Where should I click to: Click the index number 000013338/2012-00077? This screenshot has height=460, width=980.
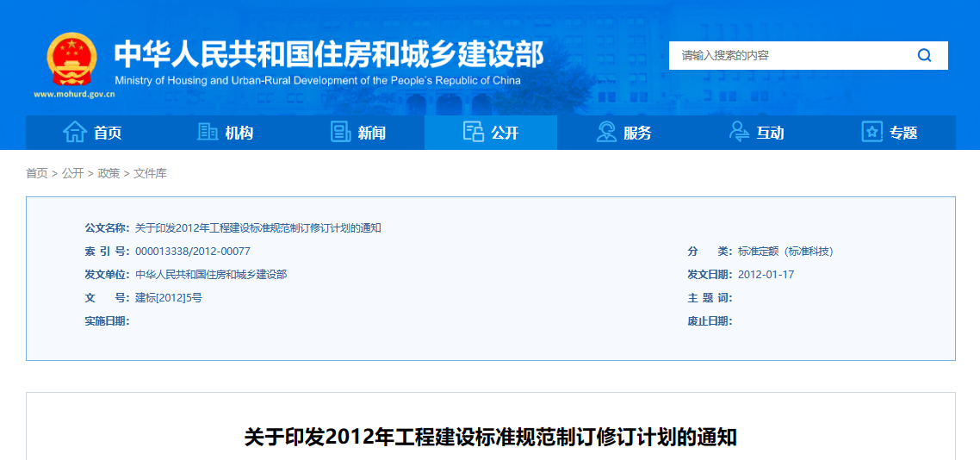pos(193,252)
